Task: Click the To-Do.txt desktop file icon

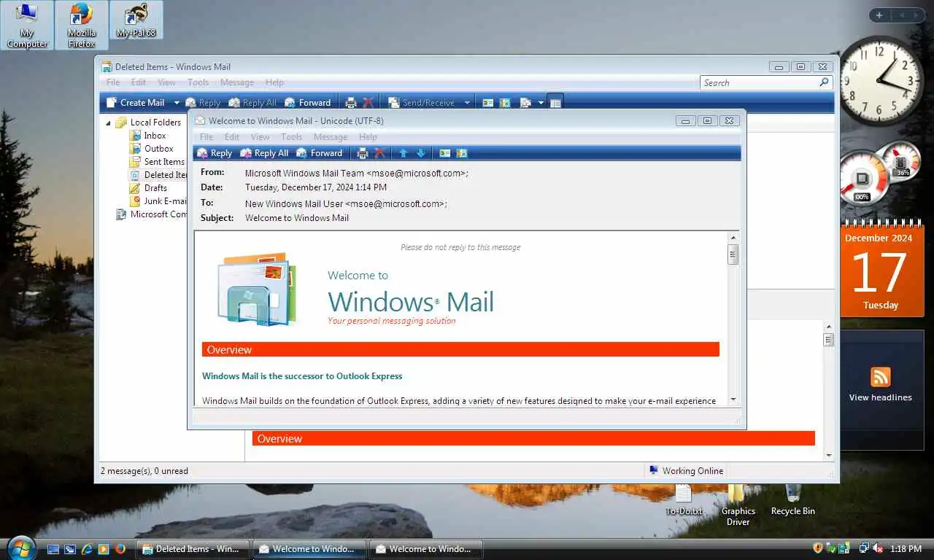Action: tap(684, 499)
